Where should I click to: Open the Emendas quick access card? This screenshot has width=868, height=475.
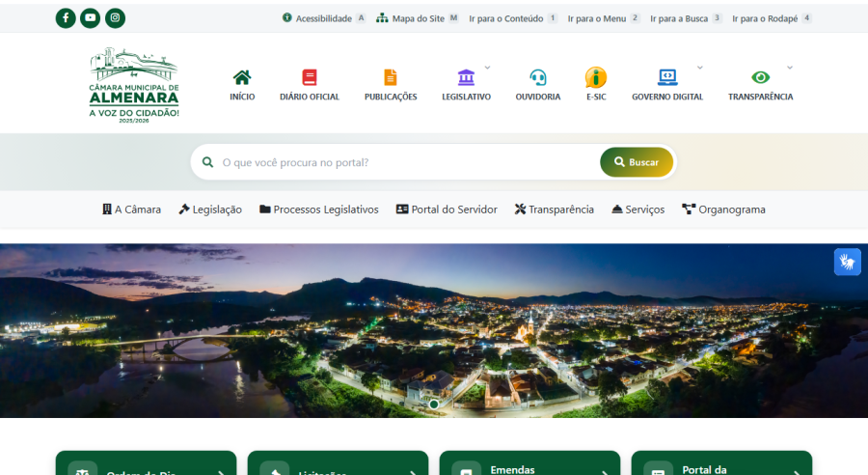click(529, 463)
